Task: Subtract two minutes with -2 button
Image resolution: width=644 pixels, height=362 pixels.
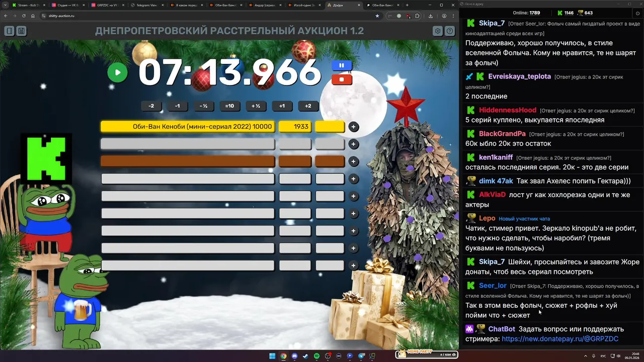Action: 151,106
